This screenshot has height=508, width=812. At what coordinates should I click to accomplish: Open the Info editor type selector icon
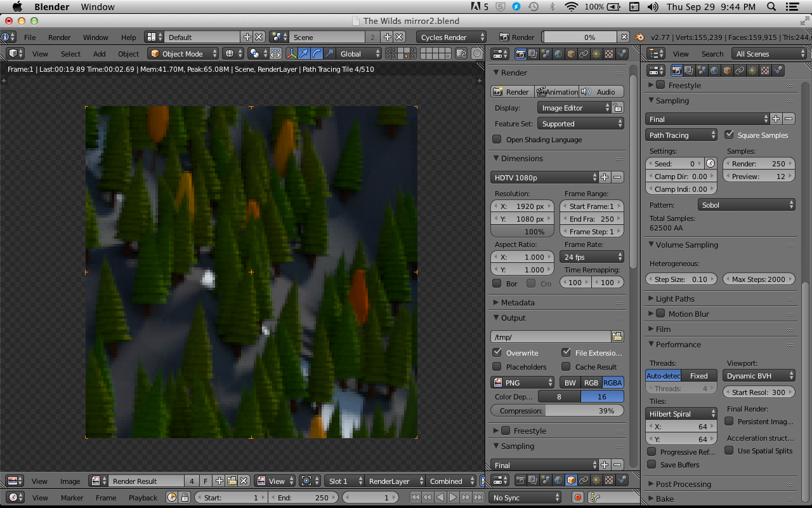click(9, 37)
